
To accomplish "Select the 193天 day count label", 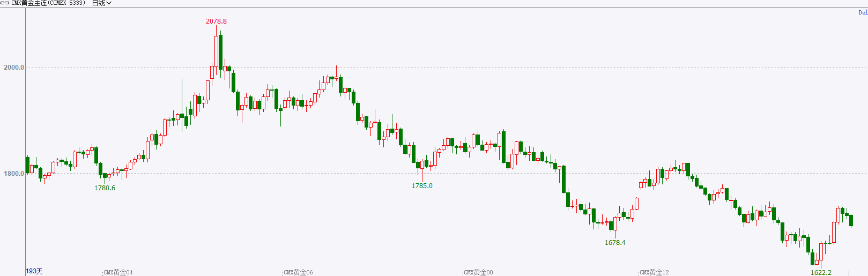I will pyautogui.click(x=34, y=272).
